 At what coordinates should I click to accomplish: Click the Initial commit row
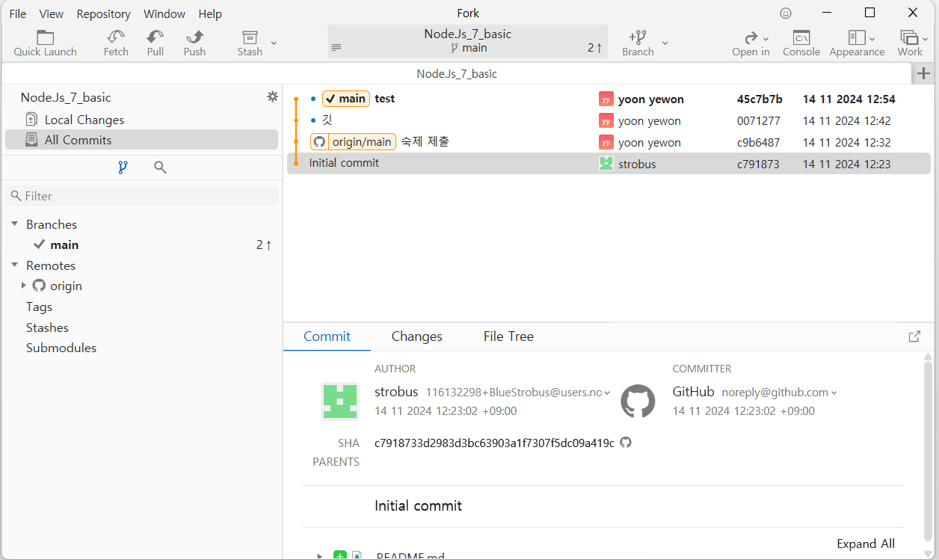[609, 164]
